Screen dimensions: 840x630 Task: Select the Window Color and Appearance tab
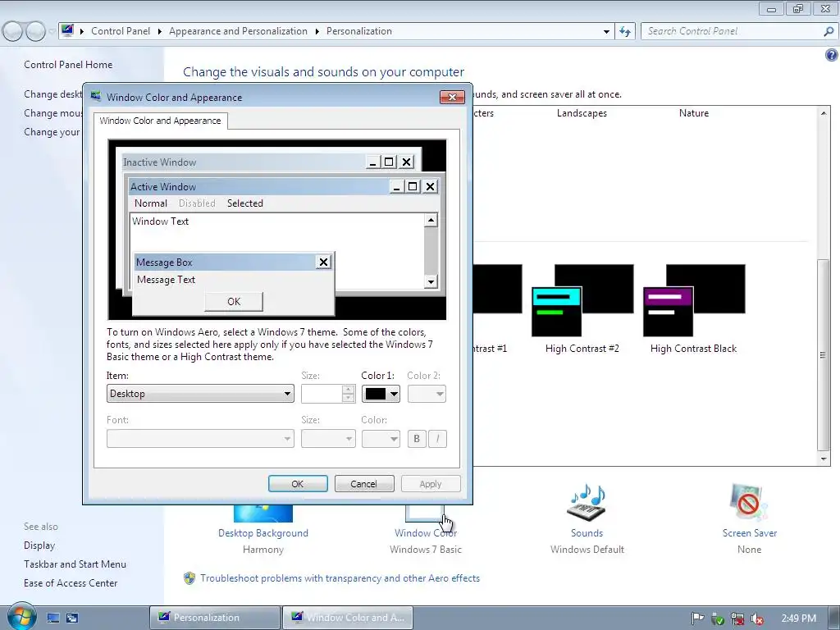160,121
